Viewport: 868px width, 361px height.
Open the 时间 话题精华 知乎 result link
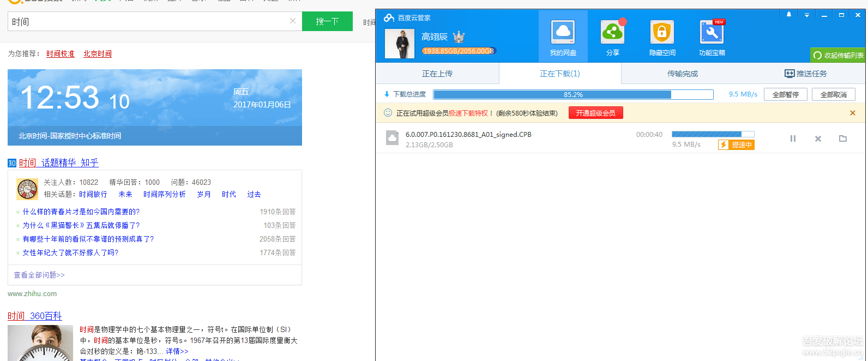pos(59,163)
